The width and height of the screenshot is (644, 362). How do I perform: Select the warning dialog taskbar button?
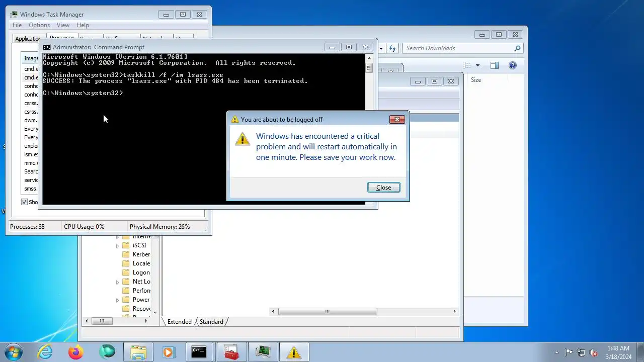pos(294,352)
